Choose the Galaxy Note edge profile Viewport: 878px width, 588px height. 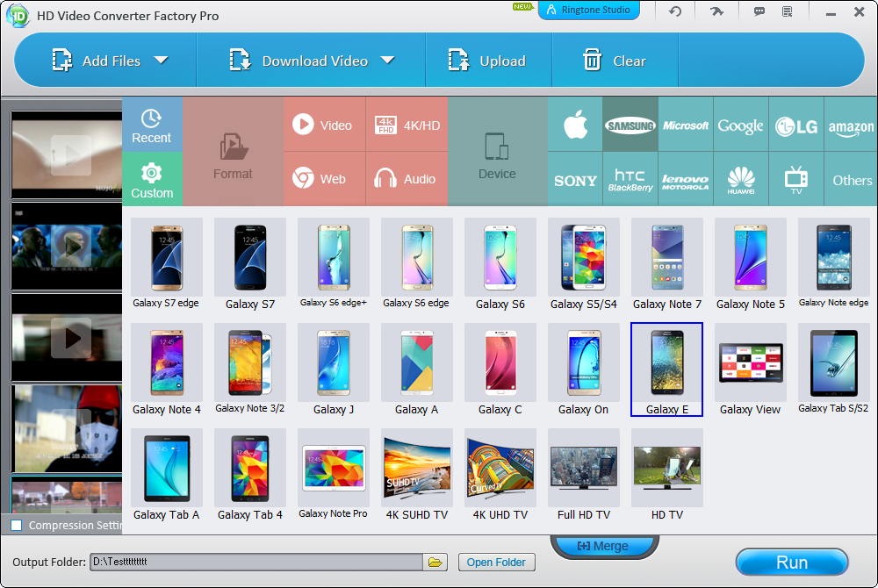tap(834, 264)
